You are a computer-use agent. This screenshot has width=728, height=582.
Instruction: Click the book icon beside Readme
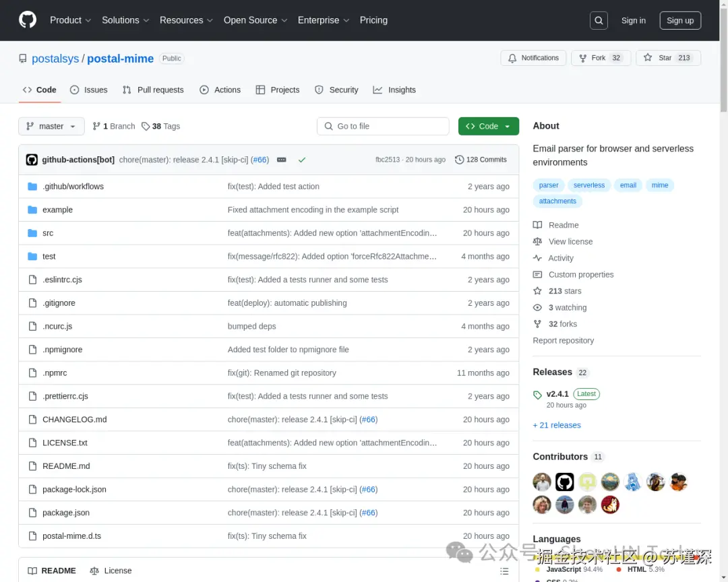point(537,225)
